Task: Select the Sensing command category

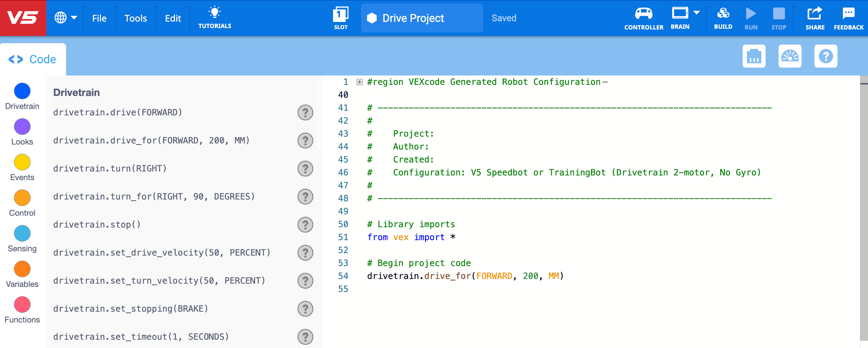Action: click(x=22, y=234)
